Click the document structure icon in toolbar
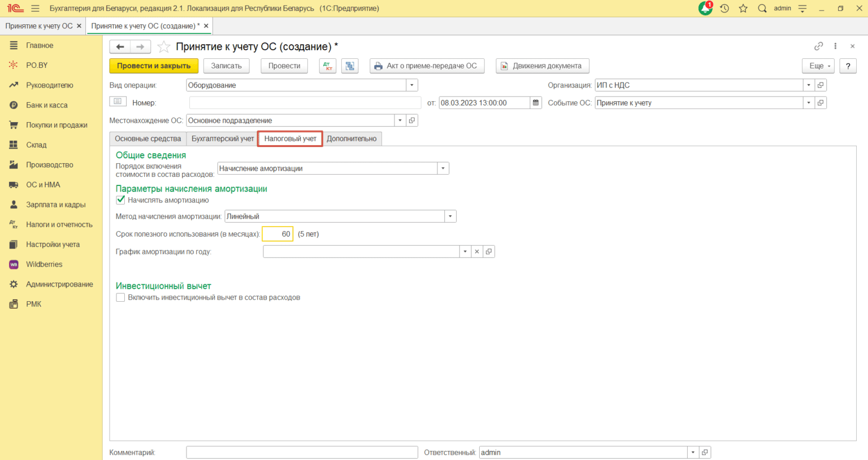The width and height of the screenshot is (868, 460). coord(350,66)
